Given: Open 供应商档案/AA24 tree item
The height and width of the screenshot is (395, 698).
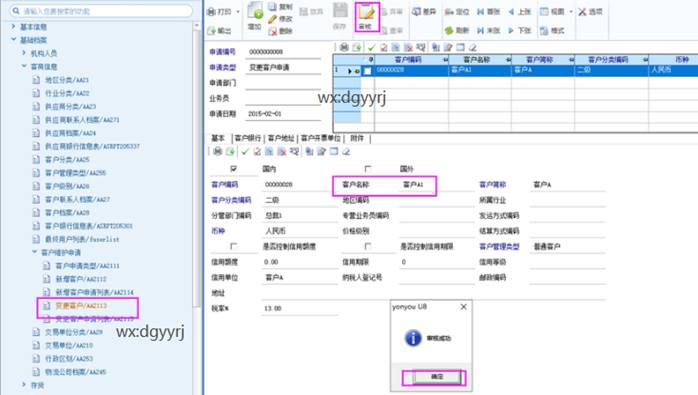Looking at the screenshot, I should (x=70, y=133).
